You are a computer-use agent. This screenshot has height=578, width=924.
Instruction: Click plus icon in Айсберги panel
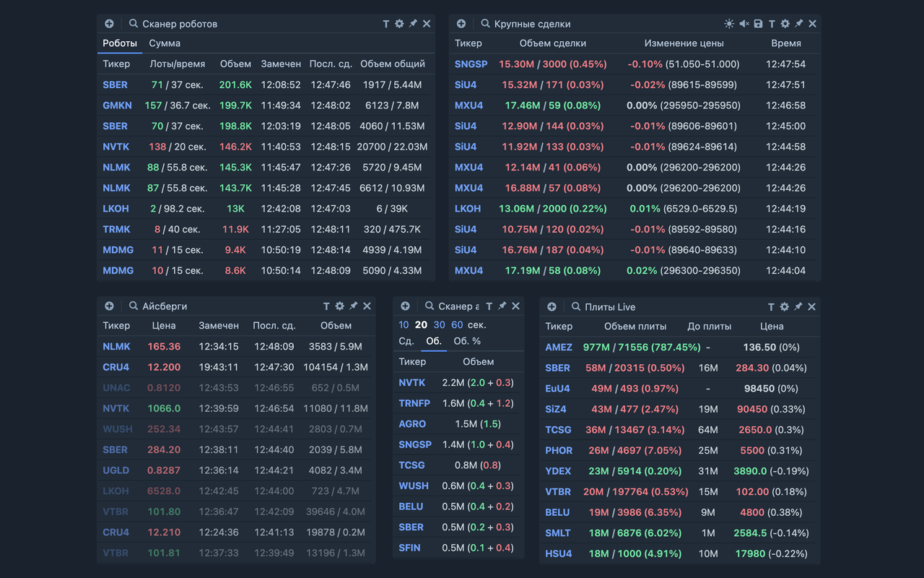[x=109, y=306]
